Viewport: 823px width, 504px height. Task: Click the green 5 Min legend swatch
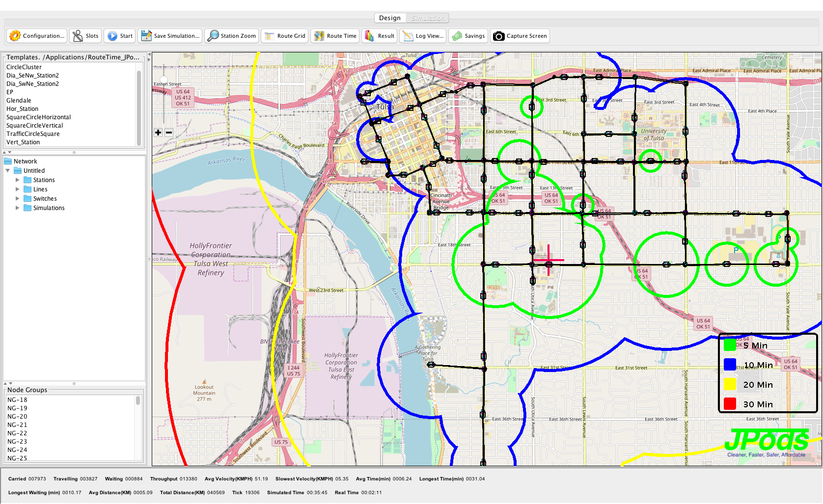pos(730,345)
